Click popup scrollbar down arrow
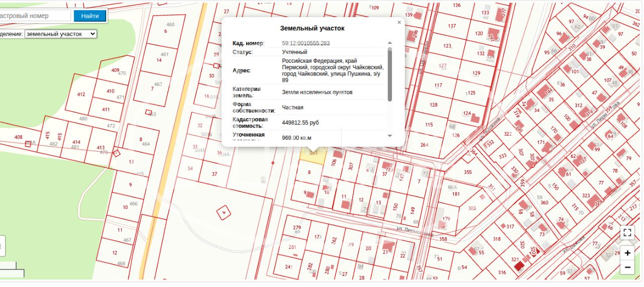644x287 pixels. click(x=389, y=136)
